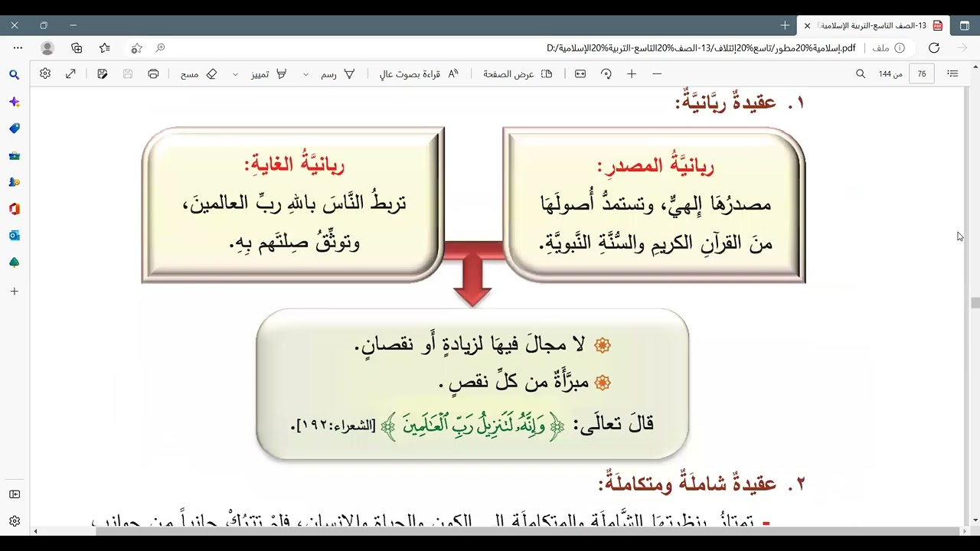980x551 pixels.
Task: Open the sidebar settings gear
Action: pyautogui.click(x=15, y=521)
